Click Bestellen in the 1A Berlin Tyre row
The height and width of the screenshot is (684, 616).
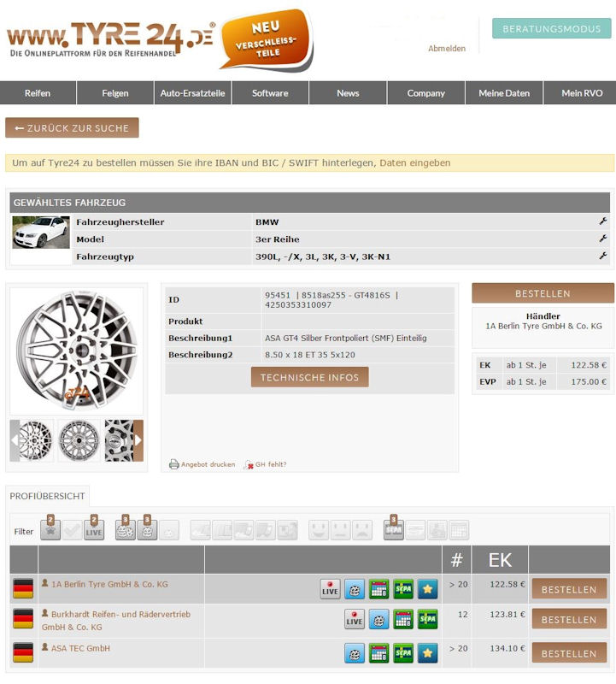[569, 589]
